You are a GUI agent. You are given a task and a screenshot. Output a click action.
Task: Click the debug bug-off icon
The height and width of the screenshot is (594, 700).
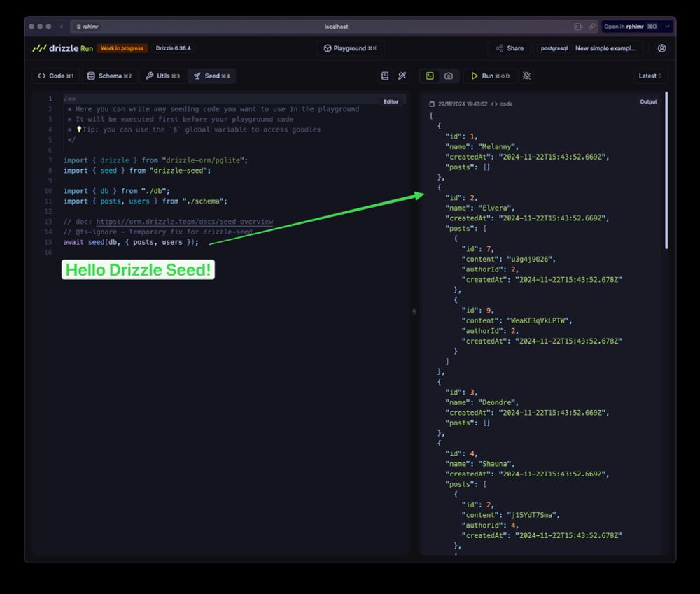(x=527, y=76)
